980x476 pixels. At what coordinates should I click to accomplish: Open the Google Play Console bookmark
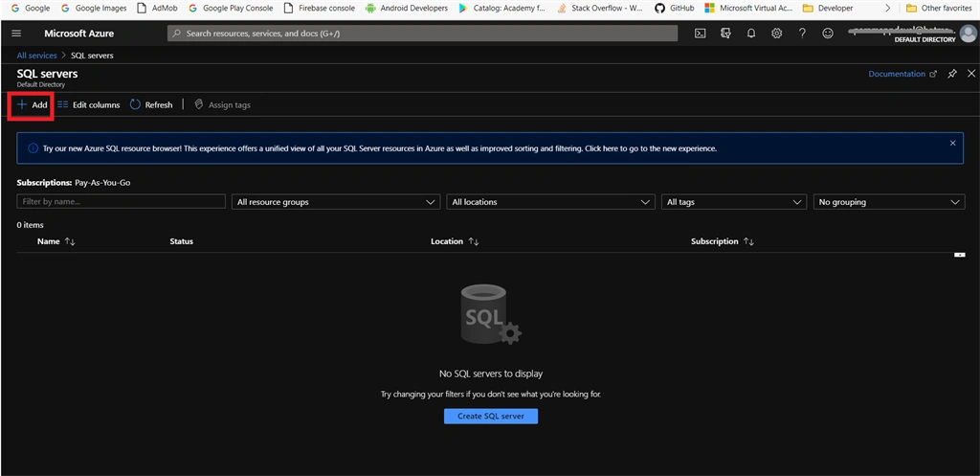(x=231, y=8)
